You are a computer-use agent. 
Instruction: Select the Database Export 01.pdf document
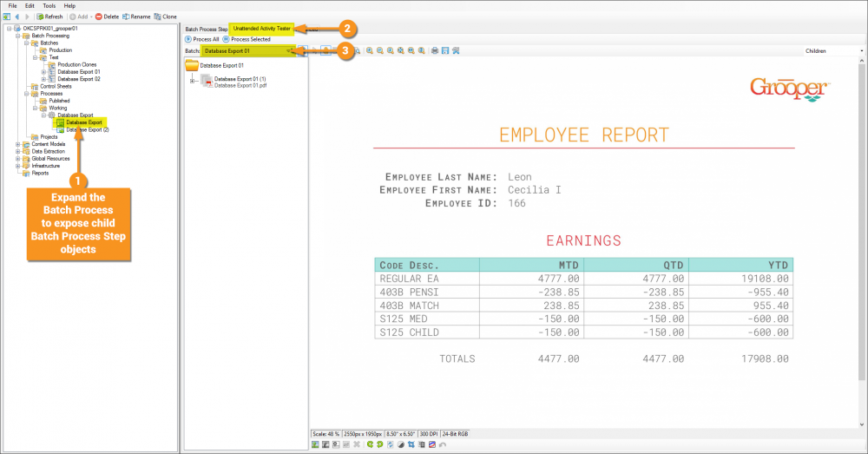click(240, 86)
